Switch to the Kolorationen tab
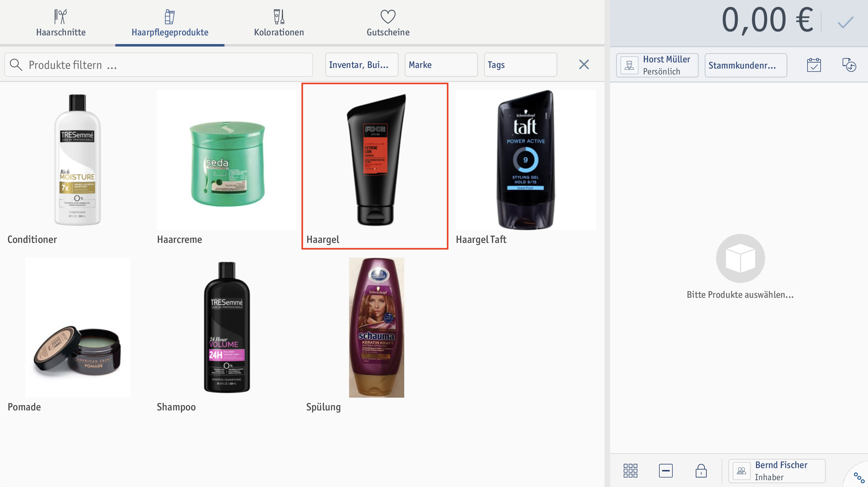Image resolution: width=868 pixels, height=487 pixels. pyautogui.click(x=279, y=23)
